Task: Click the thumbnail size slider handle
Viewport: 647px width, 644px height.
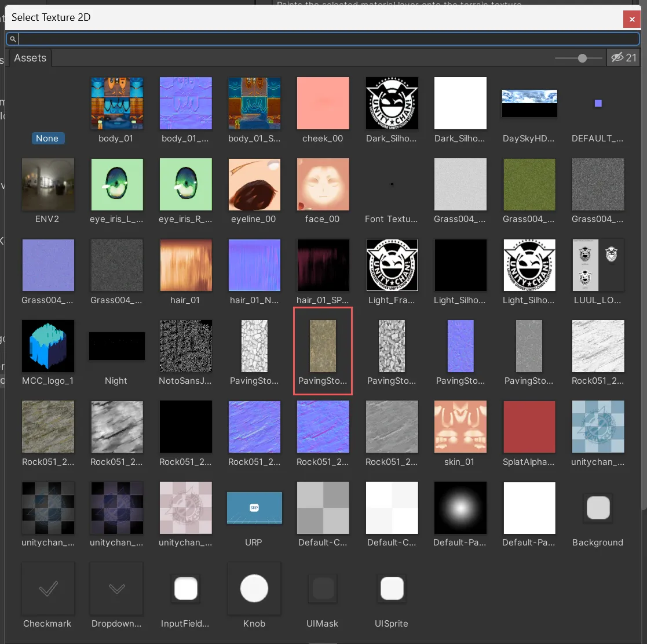Action: click(582, 58)
